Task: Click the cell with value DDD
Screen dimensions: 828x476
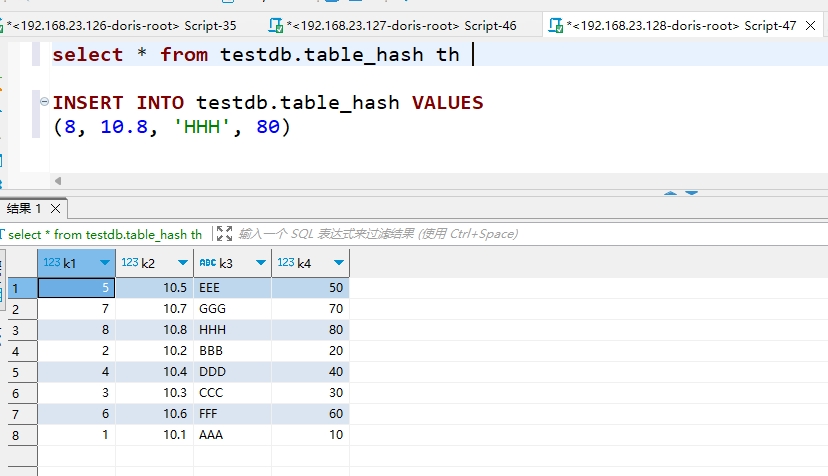Action: click(232, 372)
